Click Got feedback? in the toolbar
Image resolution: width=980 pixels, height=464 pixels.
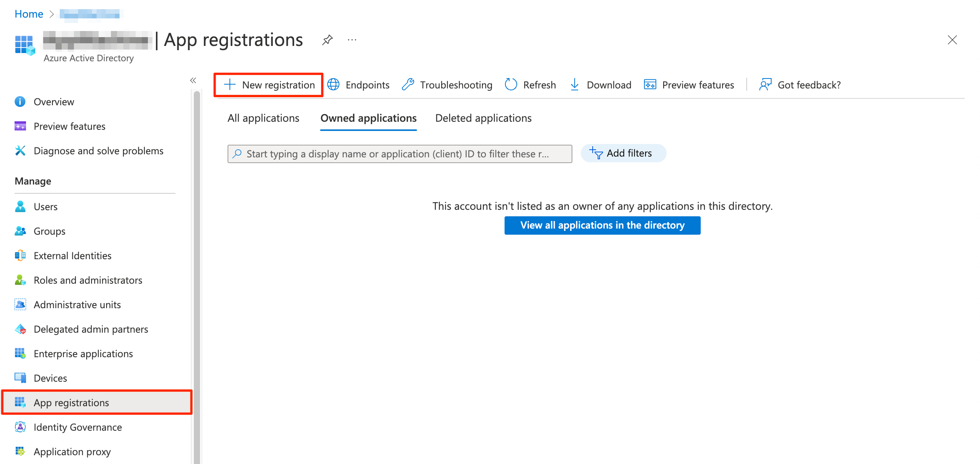[x=800, y=85]
